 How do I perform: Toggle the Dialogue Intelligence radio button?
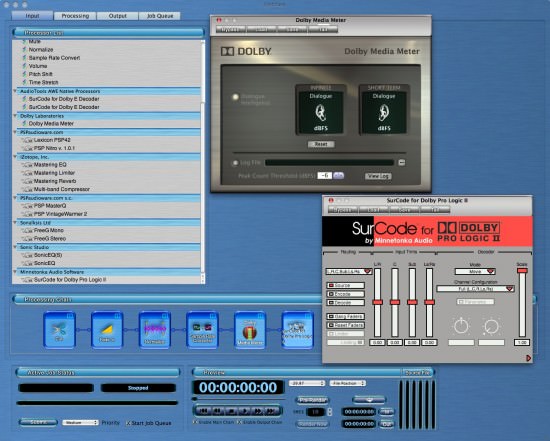[x=235, y=97]
